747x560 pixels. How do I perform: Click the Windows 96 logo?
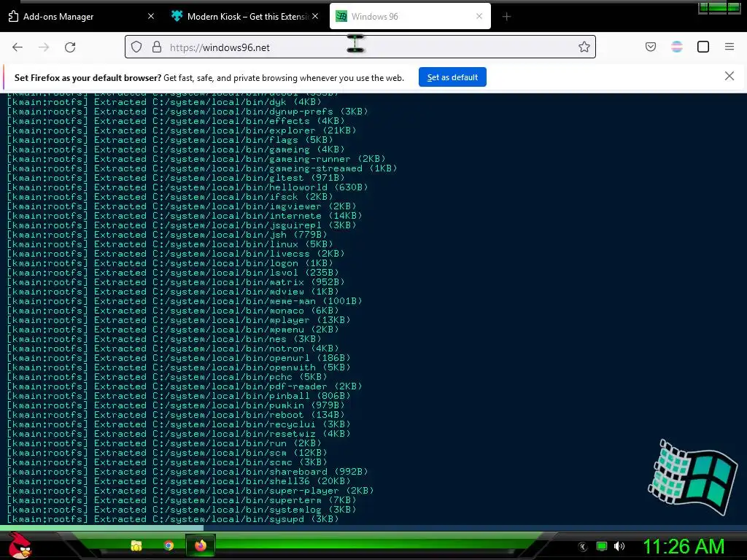[x=693, y=478]
